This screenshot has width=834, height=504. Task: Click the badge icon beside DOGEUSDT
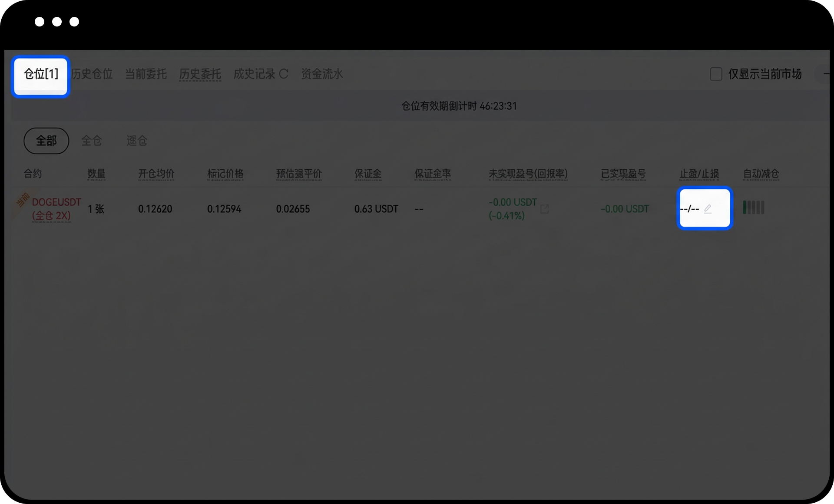click(x=23, y=200)
